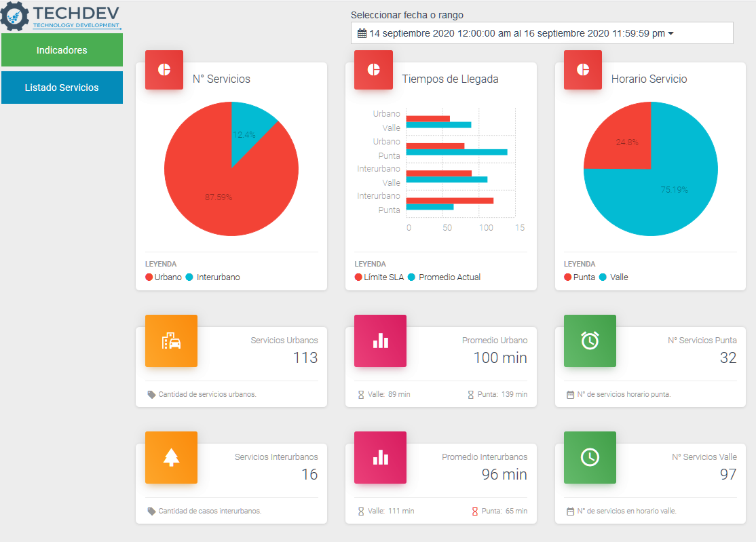Click the calendar icon in date range field
Viewport: 756px width, 542px height.
point(362,33)
